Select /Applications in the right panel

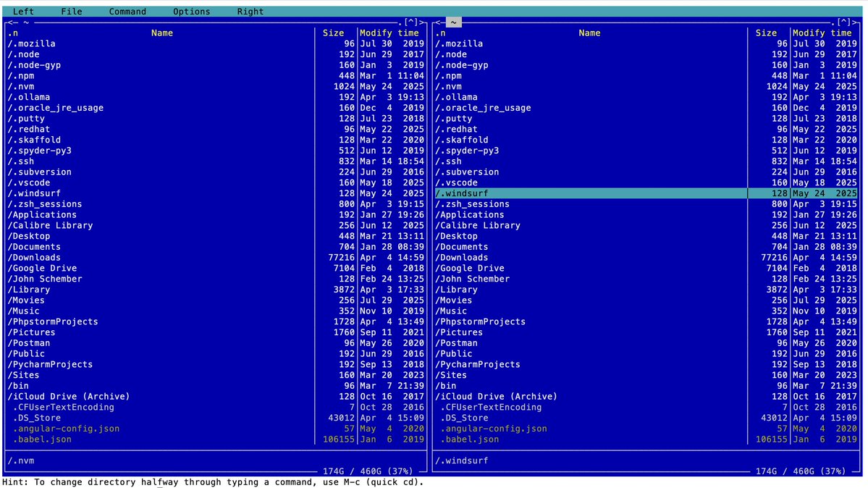pos(646,215)
